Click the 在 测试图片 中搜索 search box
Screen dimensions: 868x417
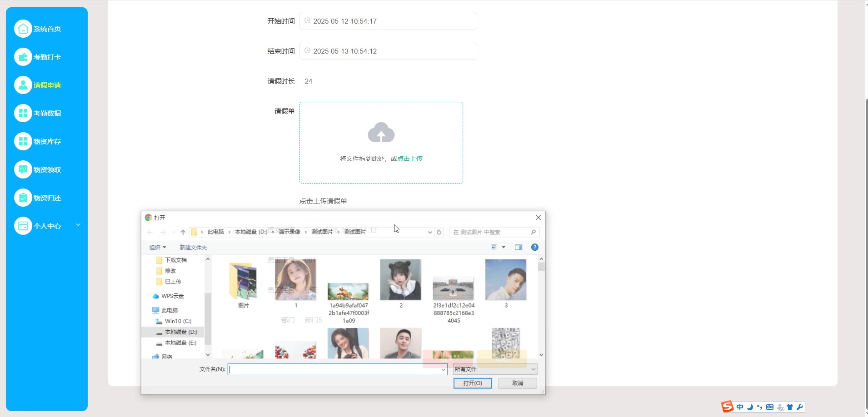494,232
